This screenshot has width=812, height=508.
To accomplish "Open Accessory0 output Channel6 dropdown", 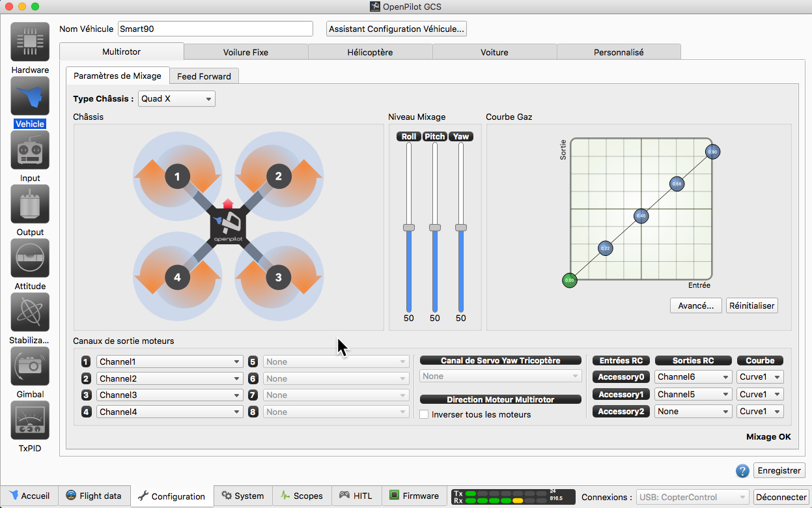I will click(693, 377).
